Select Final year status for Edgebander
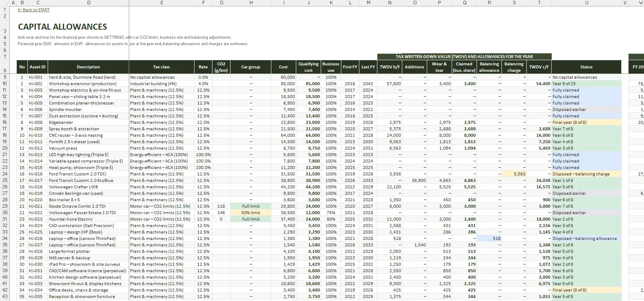644x301 pixels. tap(586, 122)
